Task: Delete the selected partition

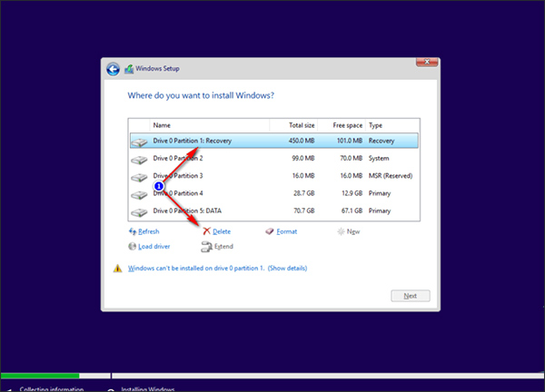Action: pyautogui.click(x=222, y=231)
